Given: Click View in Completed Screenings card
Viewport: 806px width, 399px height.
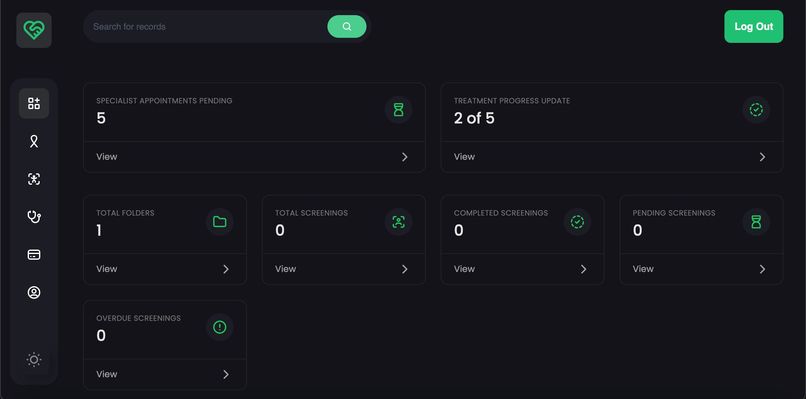Looking at the screenshot, I should [464, 269].
